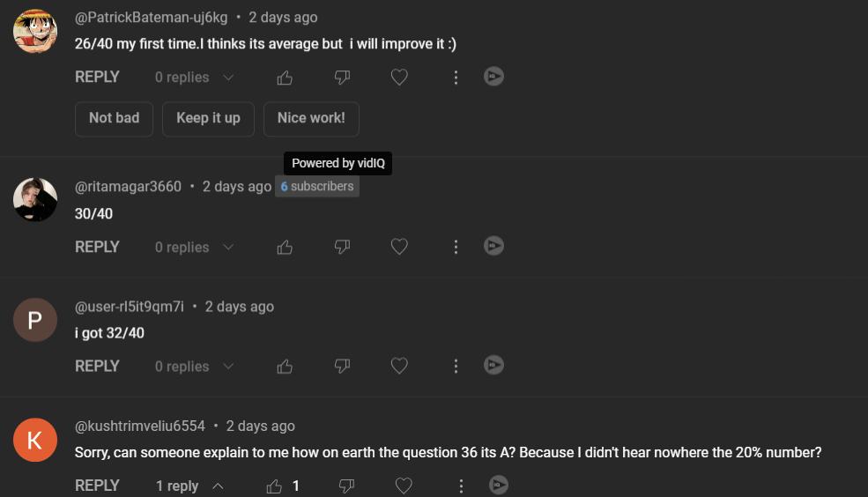This screenshot has width=868, height=497.
Task: Click PatrickBateman's profile avatar
Action: (x=35, y=31)
